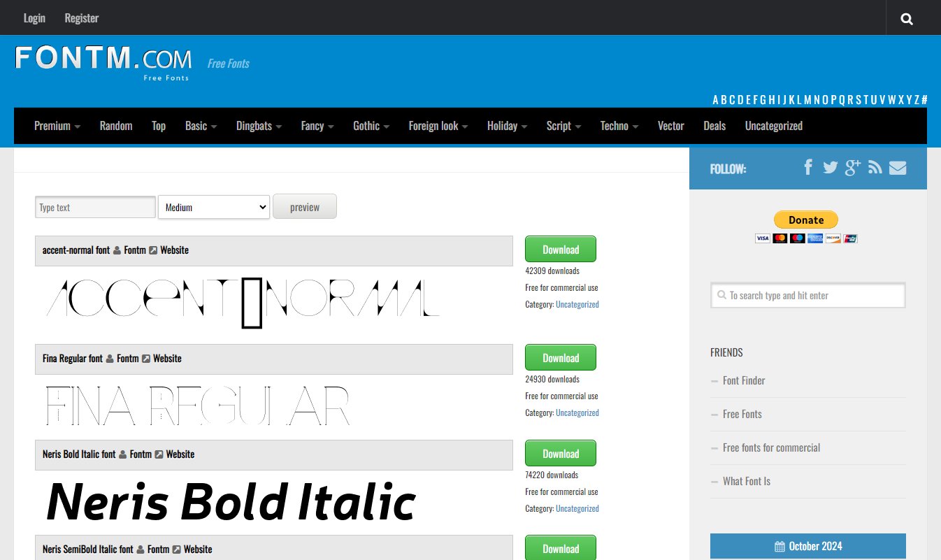The height and width of the screenshot is (560, 941).
Task: Click the Google+ follow icon
Action: (x=852, y=167)
